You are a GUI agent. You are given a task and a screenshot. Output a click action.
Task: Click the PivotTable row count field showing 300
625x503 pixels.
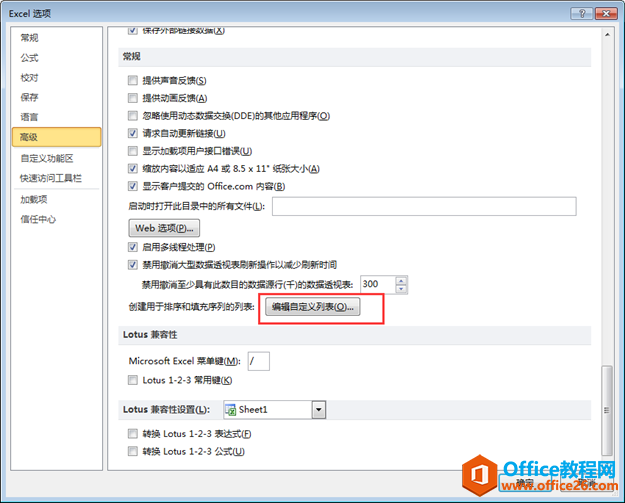(x=378, y=284)
